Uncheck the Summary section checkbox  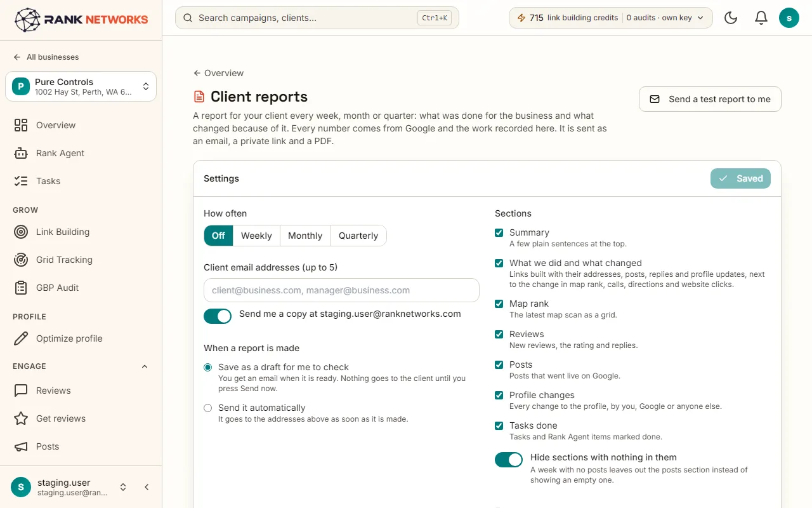click(x=499, y=232)
